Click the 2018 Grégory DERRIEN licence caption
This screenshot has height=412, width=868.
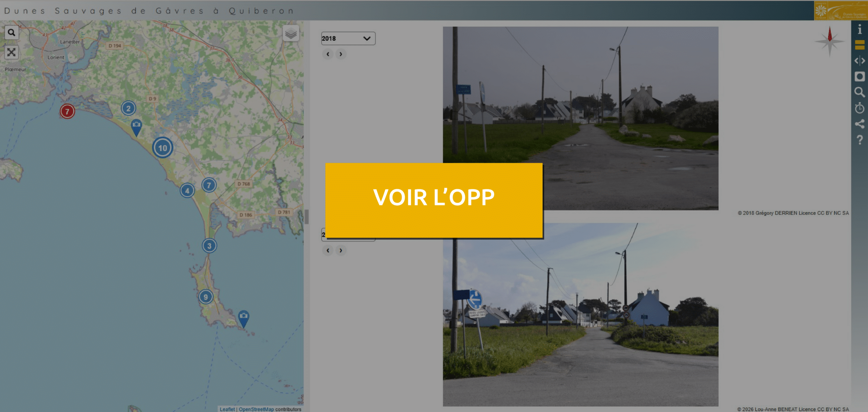pyautogui.click(x=793, y=213)
